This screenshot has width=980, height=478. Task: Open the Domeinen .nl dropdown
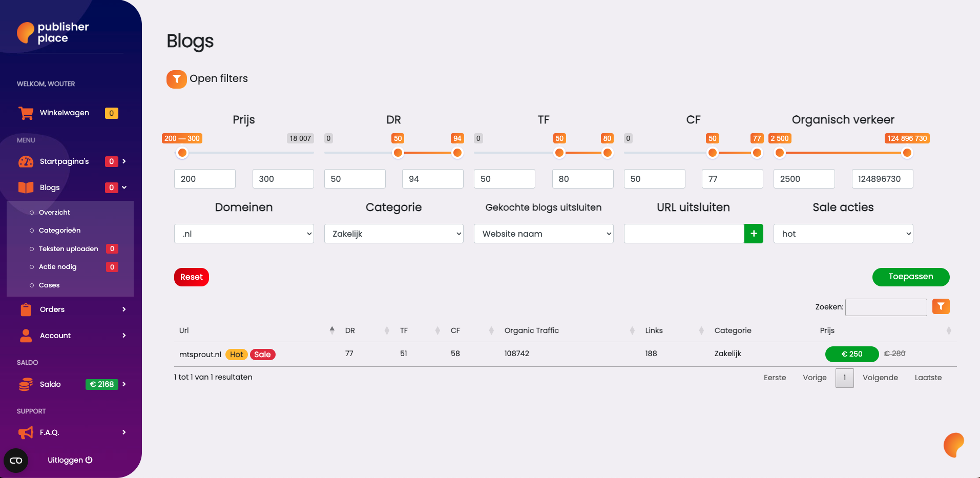tap(244, 234)
